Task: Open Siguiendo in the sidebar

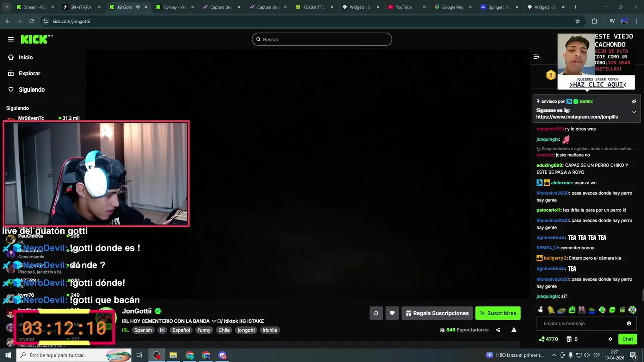Action: point(32,89)
